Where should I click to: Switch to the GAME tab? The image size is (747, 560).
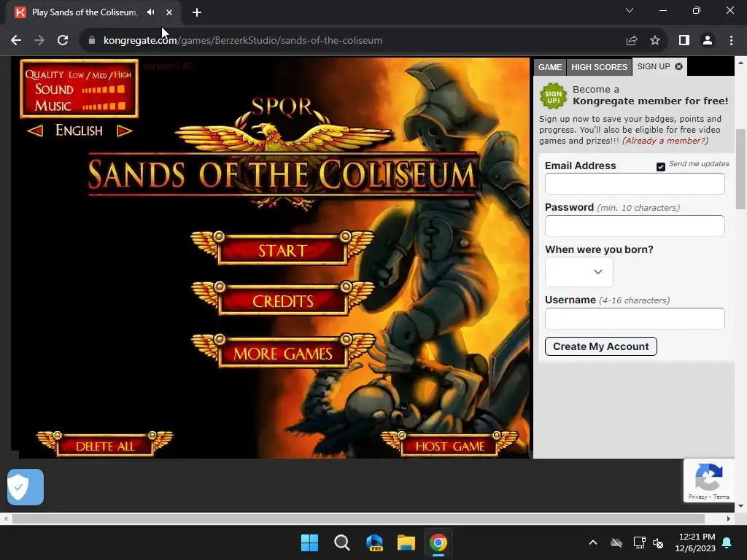pos(550,67)
